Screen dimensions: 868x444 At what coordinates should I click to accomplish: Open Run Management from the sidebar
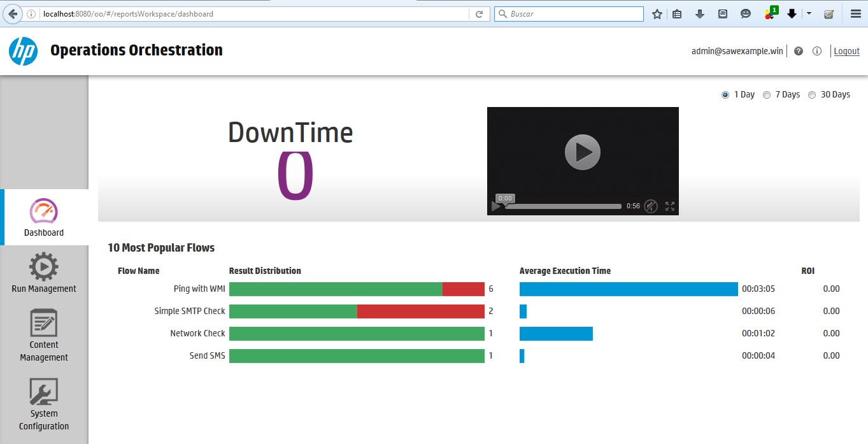point(43,267)
